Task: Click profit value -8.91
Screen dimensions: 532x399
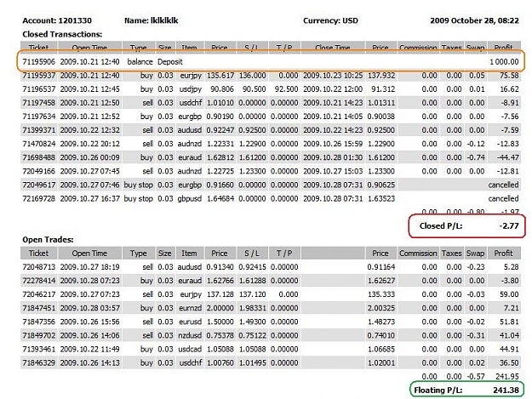Action: pyautogui.click(x=510, y=103)
